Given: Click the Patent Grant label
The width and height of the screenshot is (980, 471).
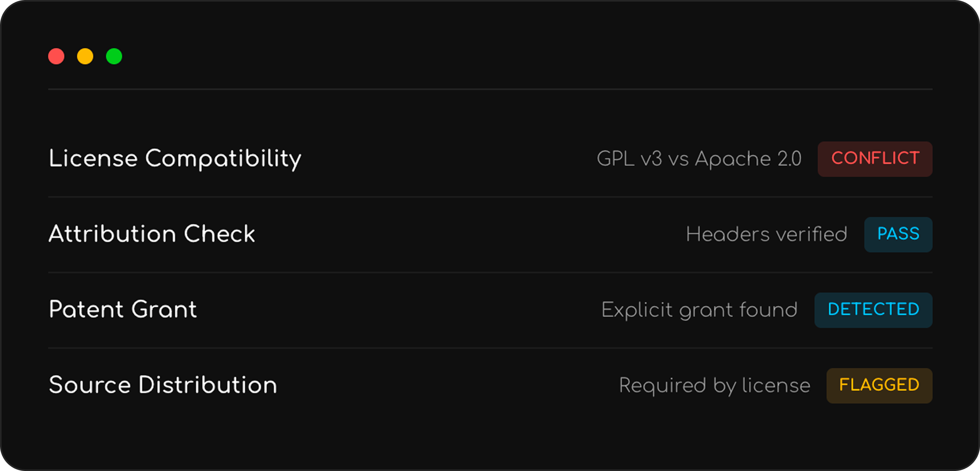Looking at the screenshot, I should point(123,310).
